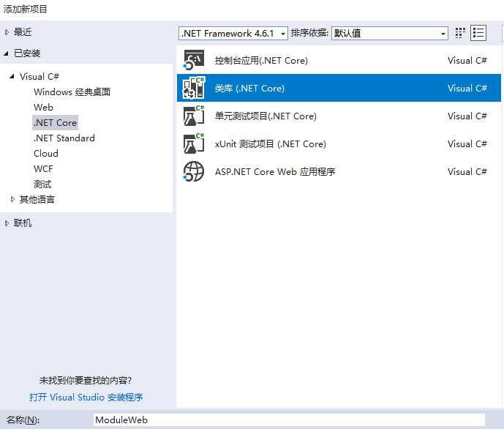504x429 pixels.
Task: Click the 名称 ModuleWeb input field
Action: pos(289,419)
